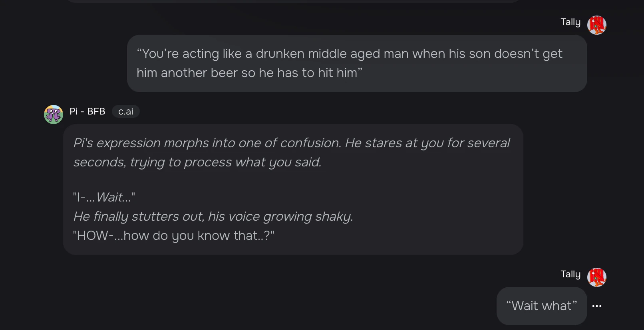The image size is (644, 330).
Task: Click Tally's profile avatar near the top message
Action: pyautogui.click(x=597, y=25)
